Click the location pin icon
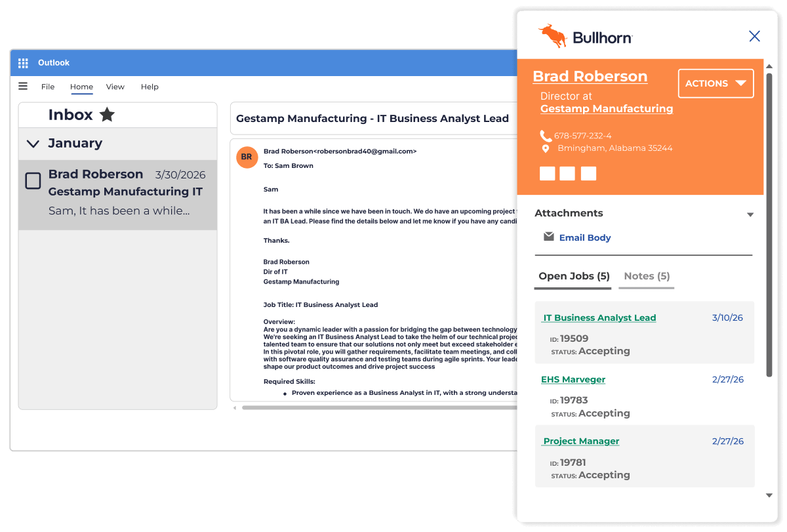Screen dimensions: 787x532 [x=546, y=149]
